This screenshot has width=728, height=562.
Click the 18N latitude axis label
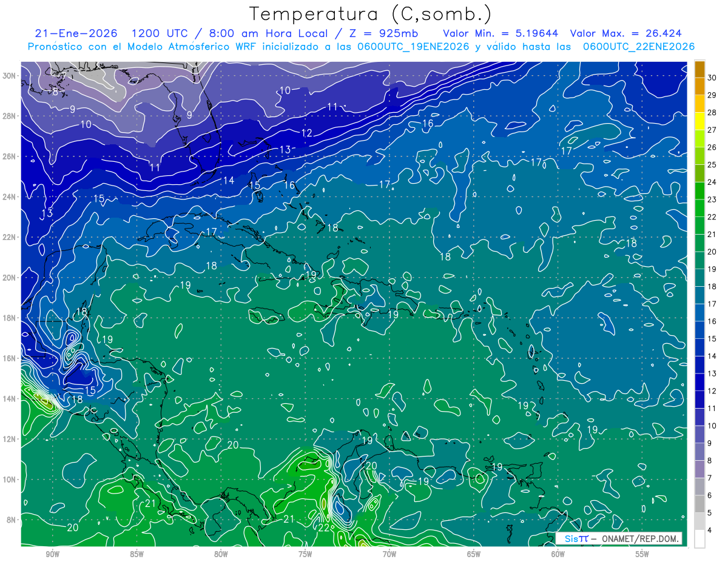10,318
